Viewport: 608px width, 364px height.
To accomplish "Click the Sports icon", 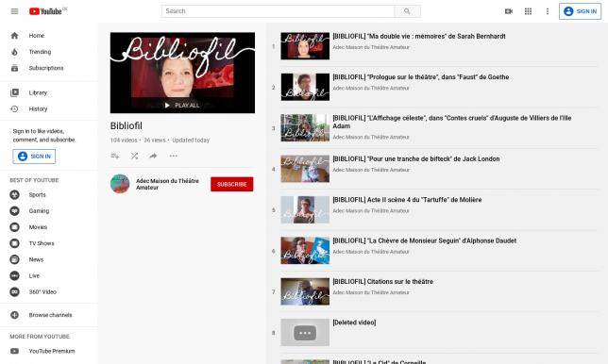I will tap(14, 195).
